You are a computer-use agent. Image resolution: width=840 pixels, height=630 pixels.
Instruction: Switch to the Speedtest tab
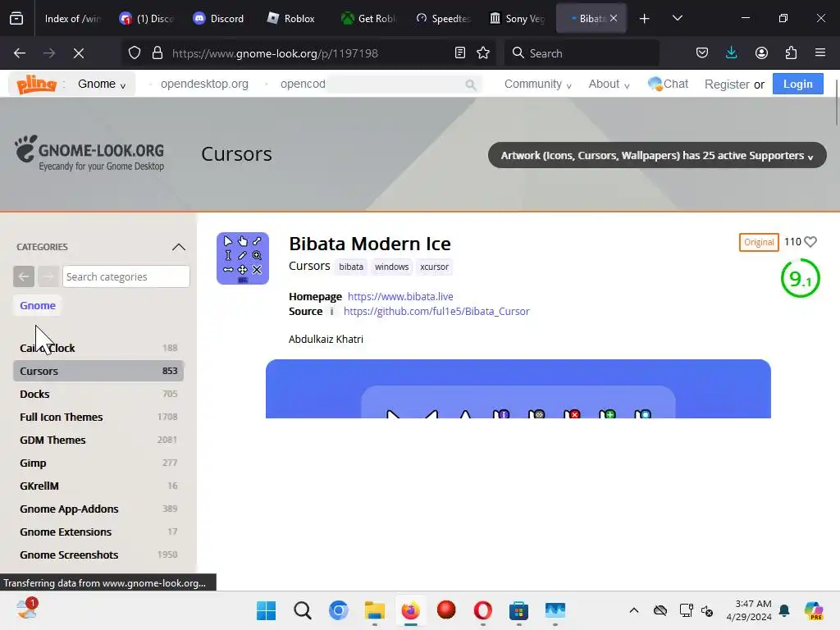(x=443, y=19)
